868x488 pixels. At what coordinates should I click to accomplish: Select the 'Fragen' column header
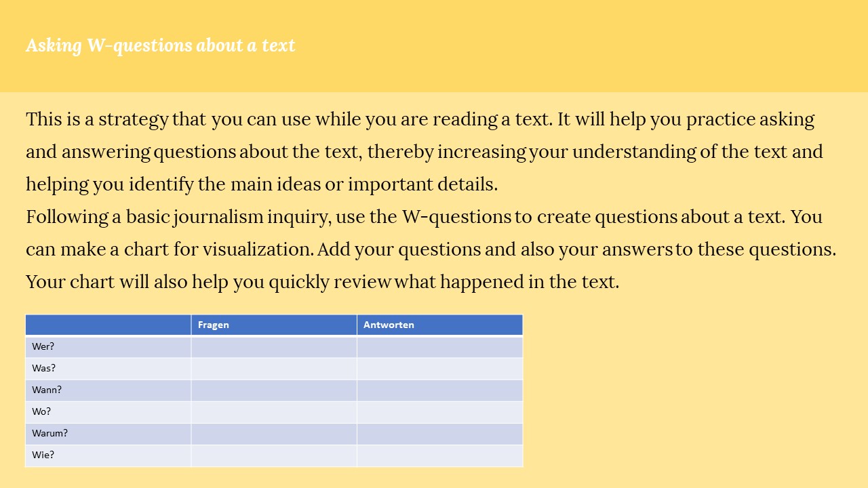274,325
